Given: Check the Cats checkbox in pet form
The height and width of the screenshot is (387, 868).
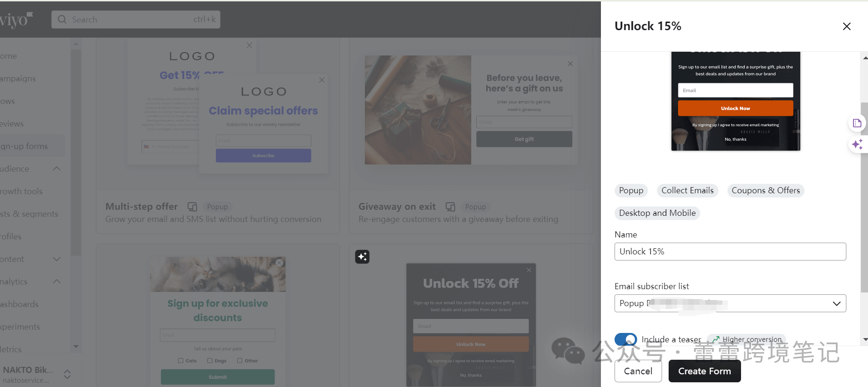Looking at the screenshot, I should [x=181, y=361].
